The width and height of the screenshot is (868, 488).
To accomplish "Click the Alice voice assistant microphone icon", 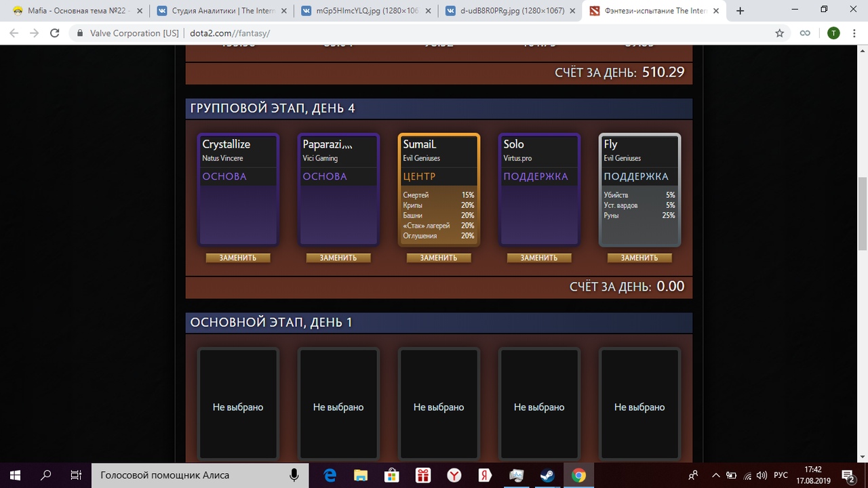I will [x=294, y=475].
